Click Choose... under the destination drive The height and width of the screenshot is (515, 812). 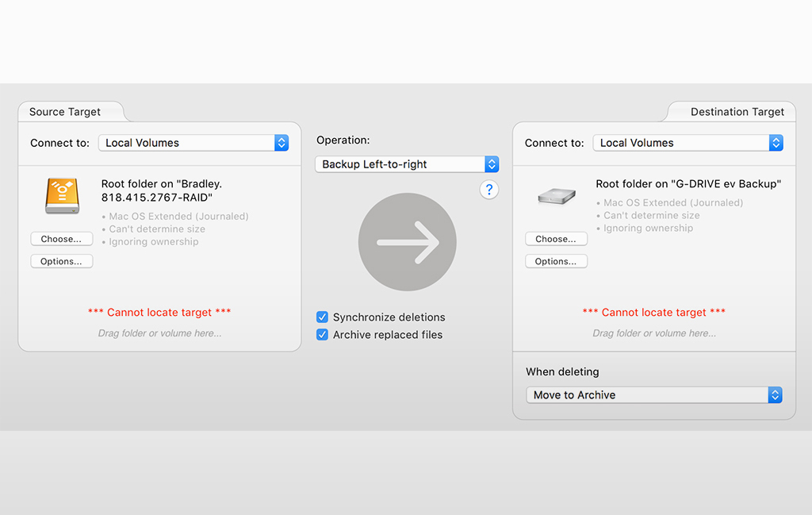coord(556,239)
